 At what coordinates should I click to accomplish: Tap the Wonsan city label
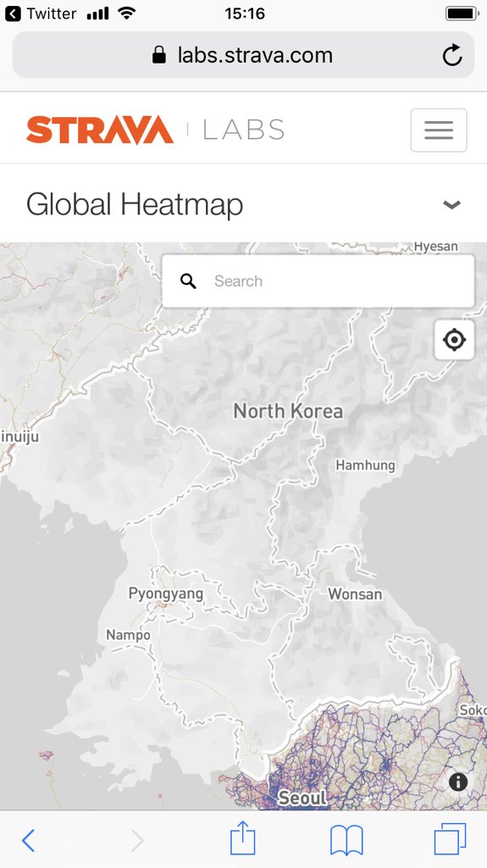point(355,594)
